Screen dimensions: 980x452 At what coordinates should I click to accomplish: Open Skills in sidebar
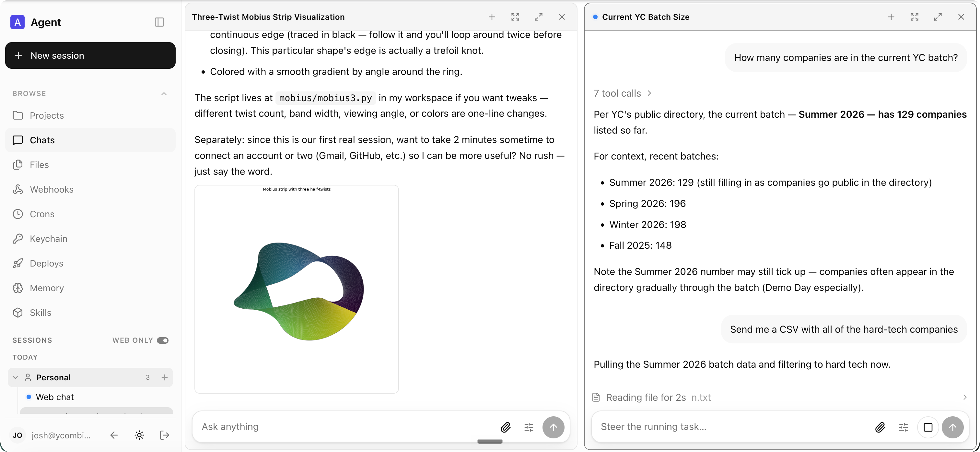pos(90,313)
